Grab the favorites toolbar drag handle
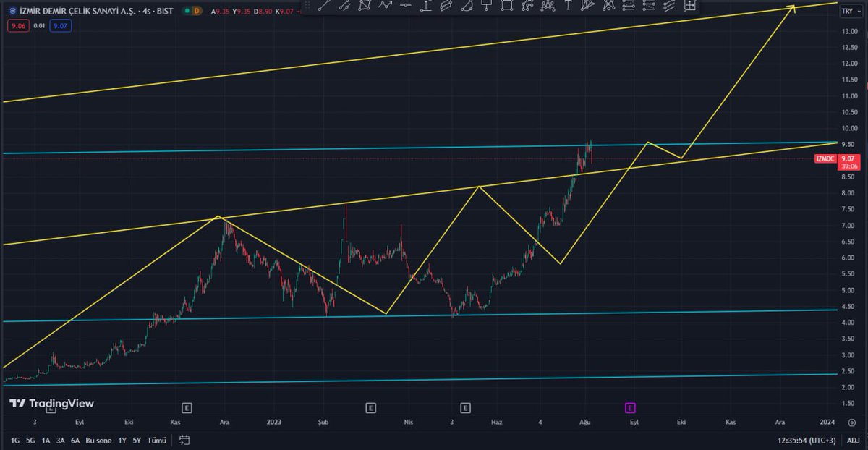868x450 pixels. [307, 6]
